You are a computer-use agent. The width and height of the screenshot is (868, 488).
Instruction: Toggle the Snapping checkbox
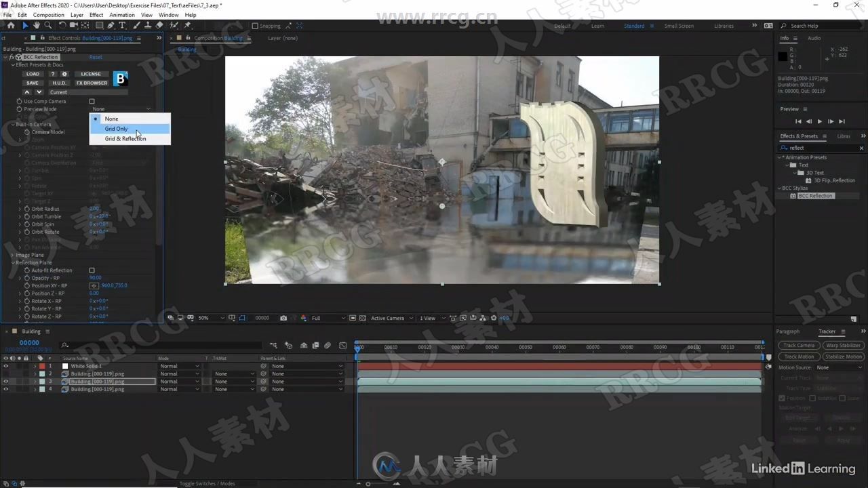[255, 26]
